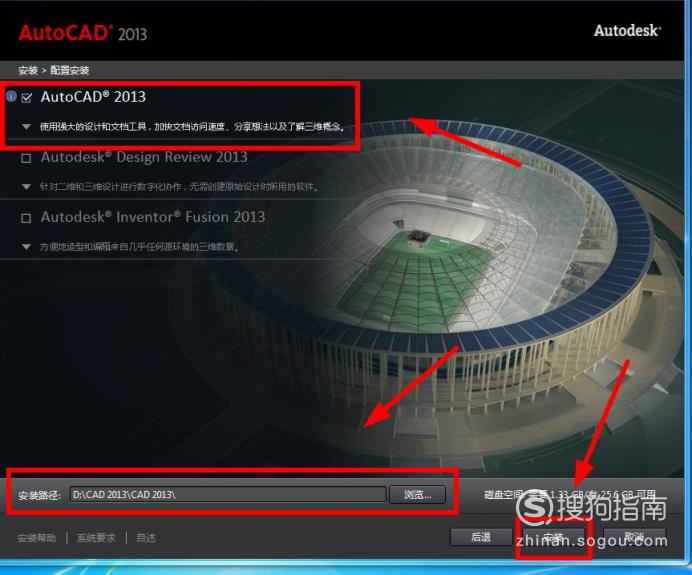This screenshot has width=692, height=575.
Task: Tick the Autodesk Inventor Fusion 2013 checkbox
Action: 26,218
